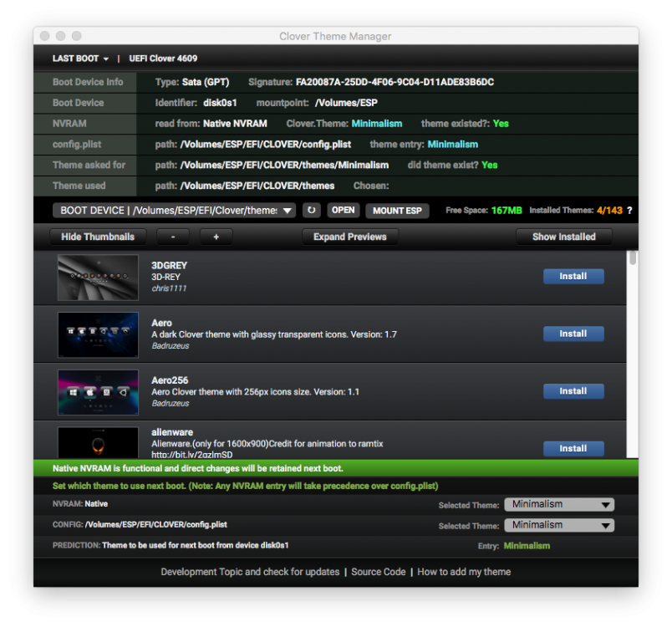Image resolution: width=672 pixels, height=627 pixels.
Task: Click the identifier disk0s1 value
Action: [220, 103]
